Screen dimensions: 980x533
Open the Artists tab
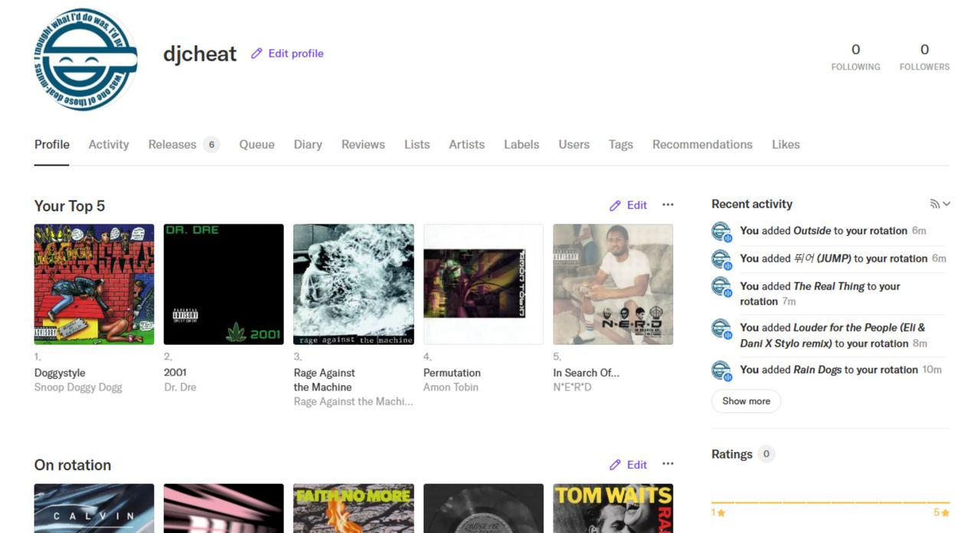[467, 144]
